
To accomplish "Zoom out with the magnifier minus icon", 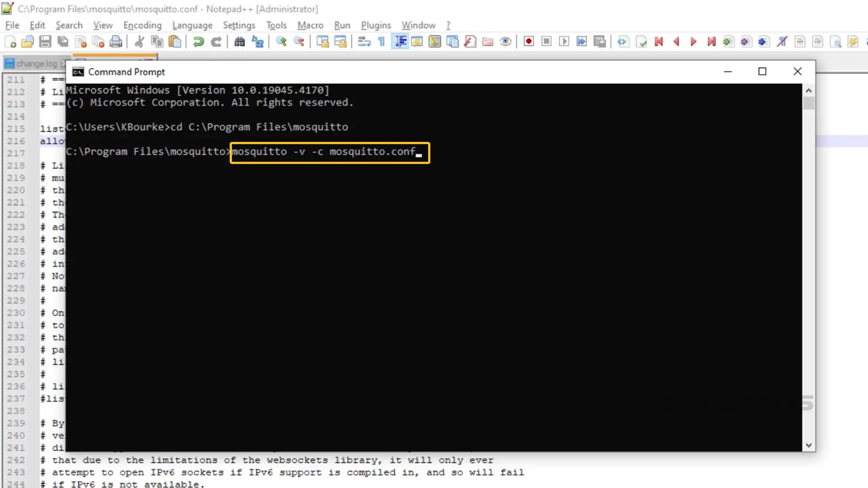I will coord(299,42).
